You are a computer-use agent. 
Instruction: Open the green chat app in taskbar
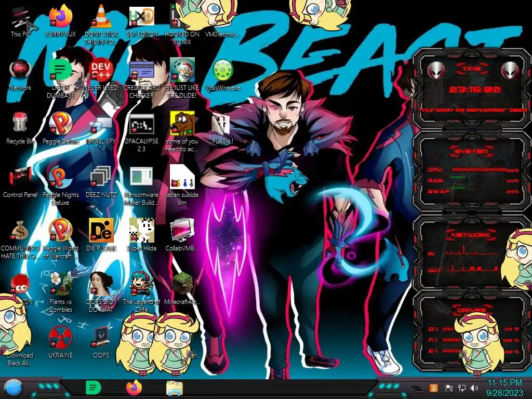point(93,388)
